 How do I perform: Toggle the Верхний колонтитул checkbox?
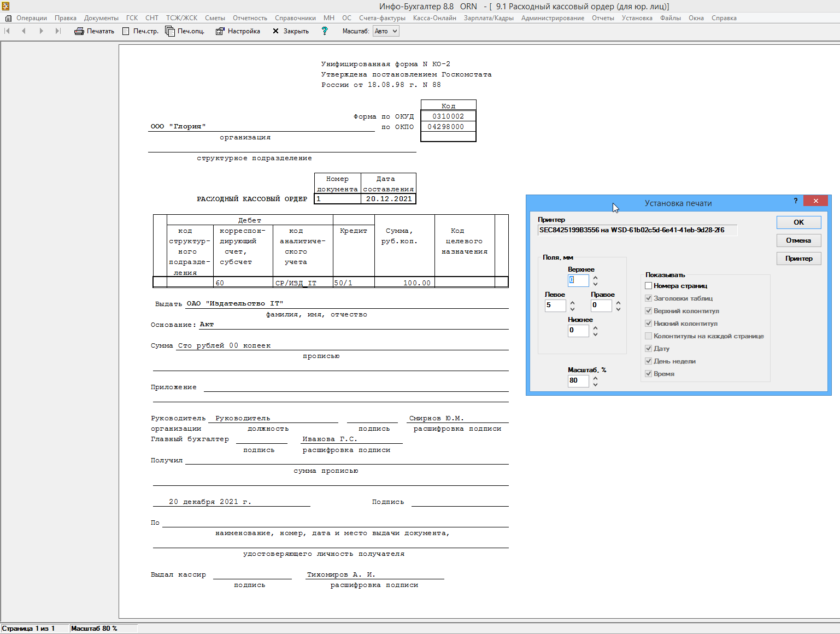click(648, 311)
